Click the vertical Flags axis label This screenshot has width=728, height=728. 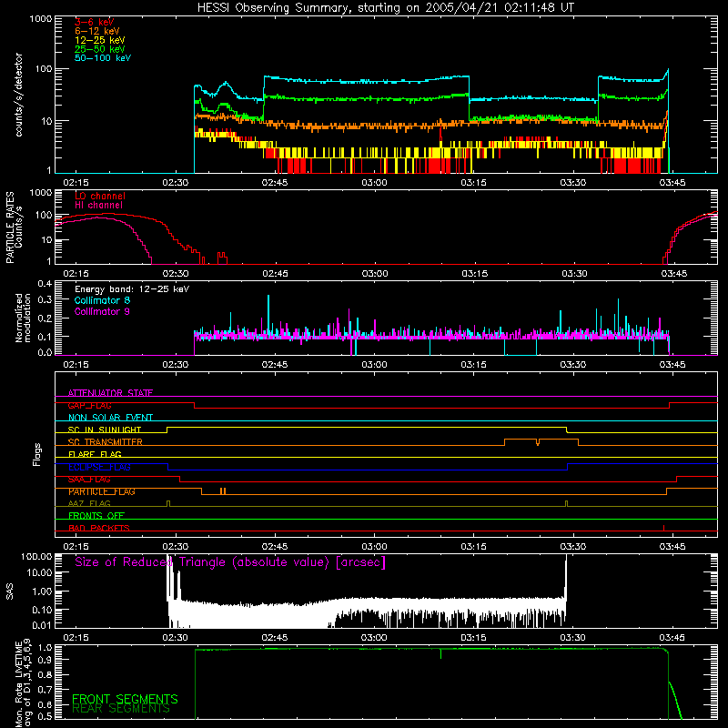click(37, 454)
